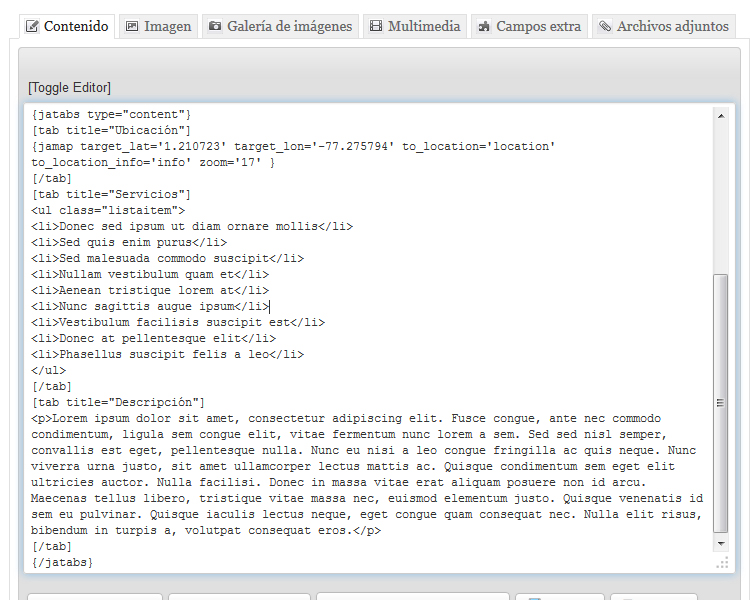Click the textarea scrollbar up arrow
Viewport: 750px width, 600px height.
721,116
